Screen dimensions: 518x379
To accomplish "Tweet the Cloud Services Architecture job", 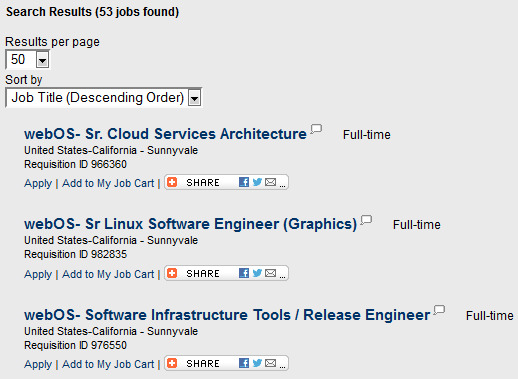I will pyautogui.click(x=257, y=182).
